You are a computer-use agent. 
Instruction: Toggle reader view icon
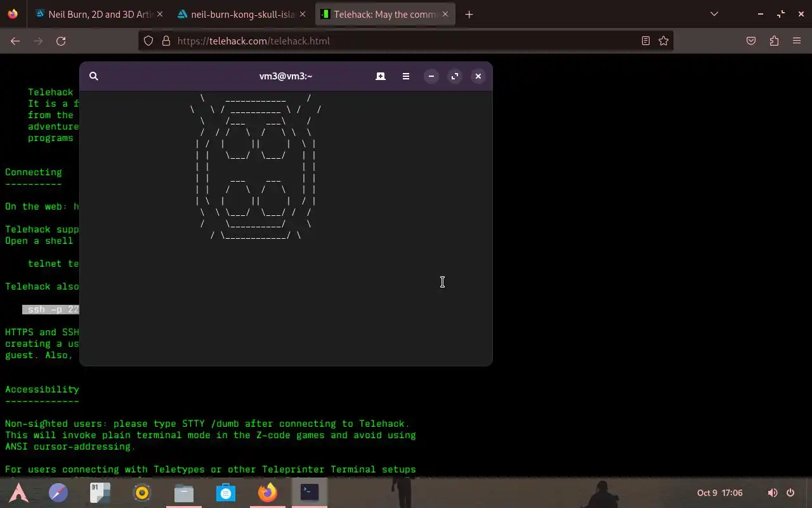(645, 41)
